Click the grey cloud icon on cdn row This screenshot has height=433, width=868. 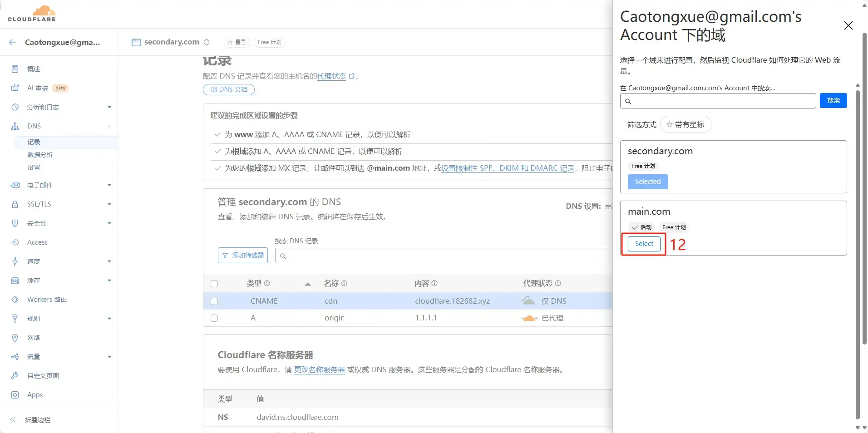click(x=528, y=300)
